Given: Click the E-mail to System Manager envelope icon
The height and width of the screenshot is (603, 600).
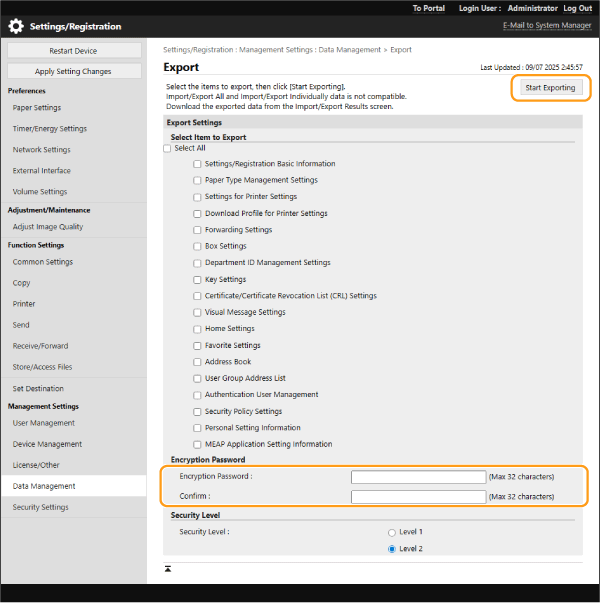Looking at the screenshot, I should 498,25.
